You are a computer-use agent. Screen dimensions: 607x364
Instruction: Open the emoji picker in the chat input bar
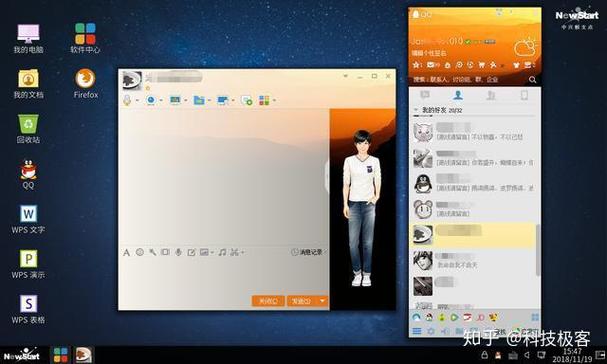click(140, 252)
